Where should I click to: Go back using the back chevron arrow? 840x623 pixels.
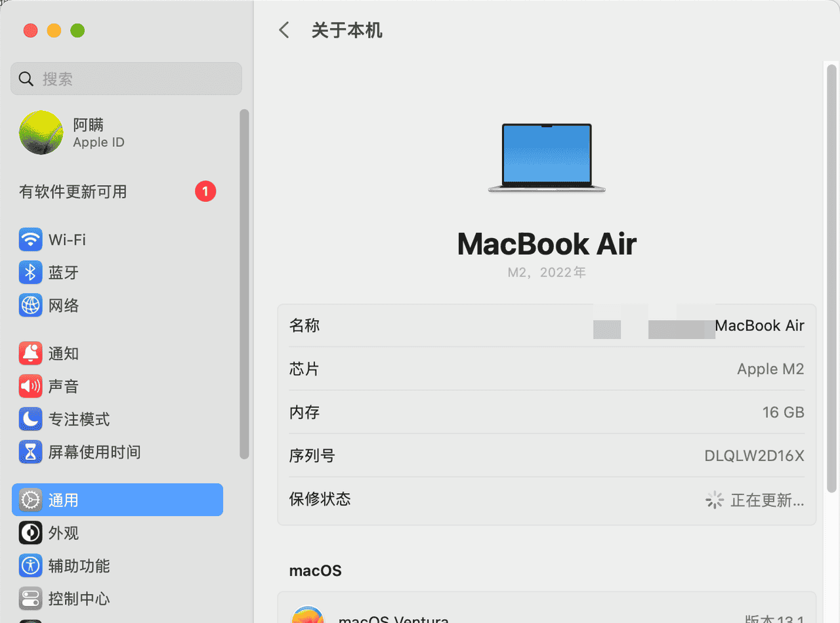(283, 30)
